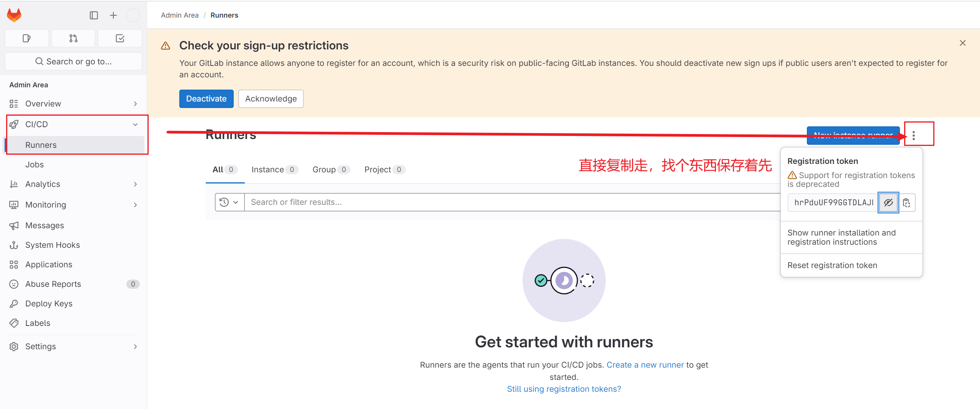Click the warning triangle alert icon

coord(166,46)
